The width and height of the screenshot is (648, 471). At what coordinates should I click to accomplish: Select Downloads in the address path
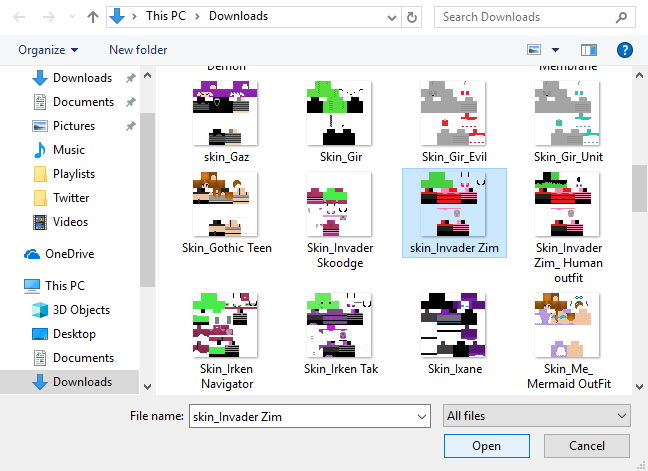point(238,16)
